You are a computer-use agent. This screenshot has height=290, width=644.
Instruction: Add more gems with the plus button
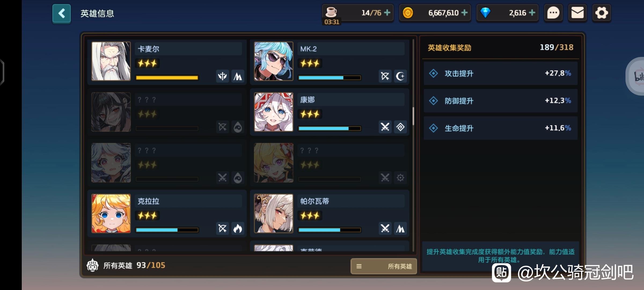point(532,13)
